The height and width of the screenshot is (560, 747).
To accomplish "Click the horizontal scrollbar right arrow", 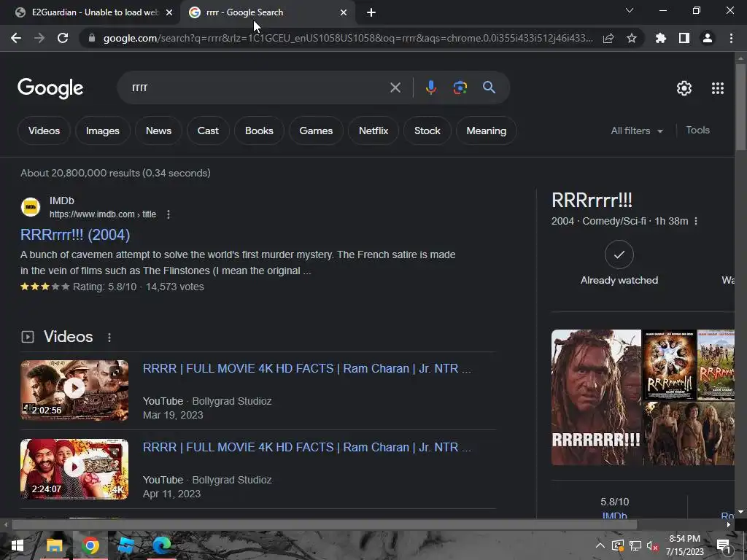I will click(729, 525).
